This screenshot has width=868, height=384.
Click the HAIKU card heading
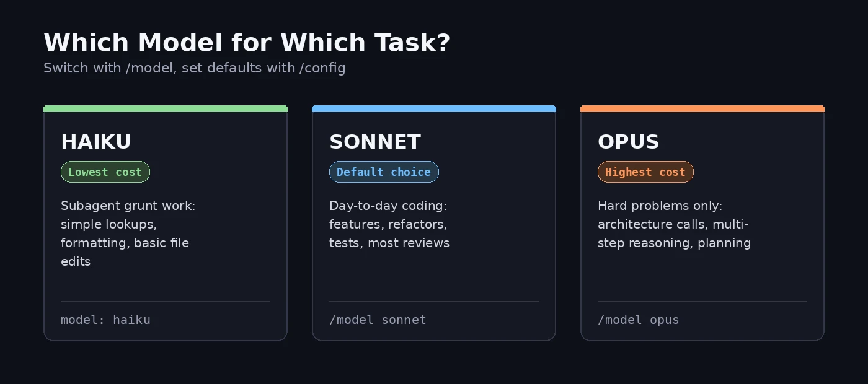click(x=95, y=142)
